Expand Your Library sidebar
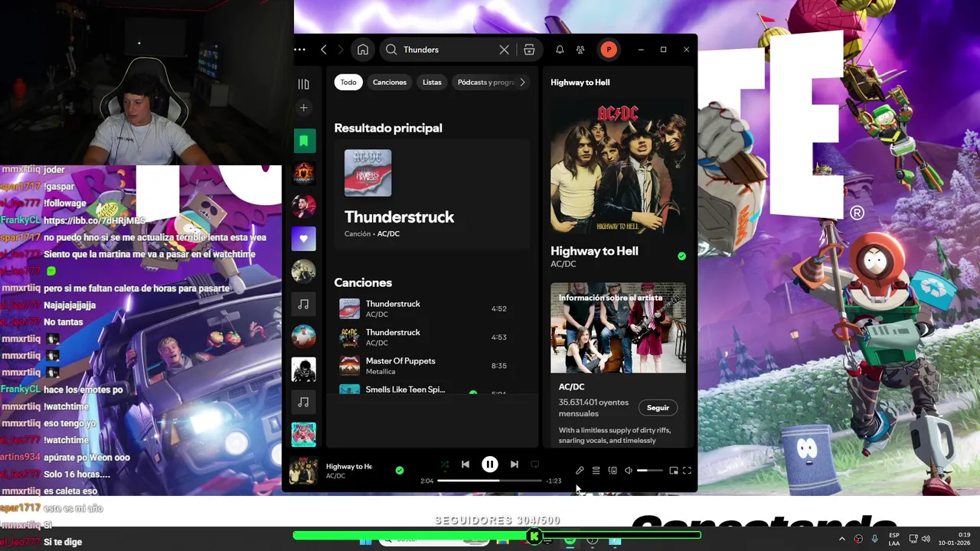The height and width of the screenshot is (551, 980). click(304, 84)
